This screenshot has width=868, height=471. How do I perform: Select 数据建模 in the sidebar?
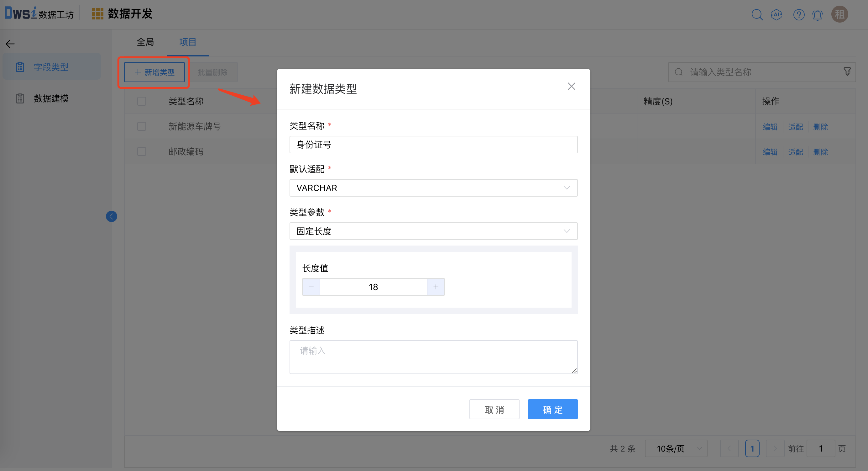click(x=51, y=98)
